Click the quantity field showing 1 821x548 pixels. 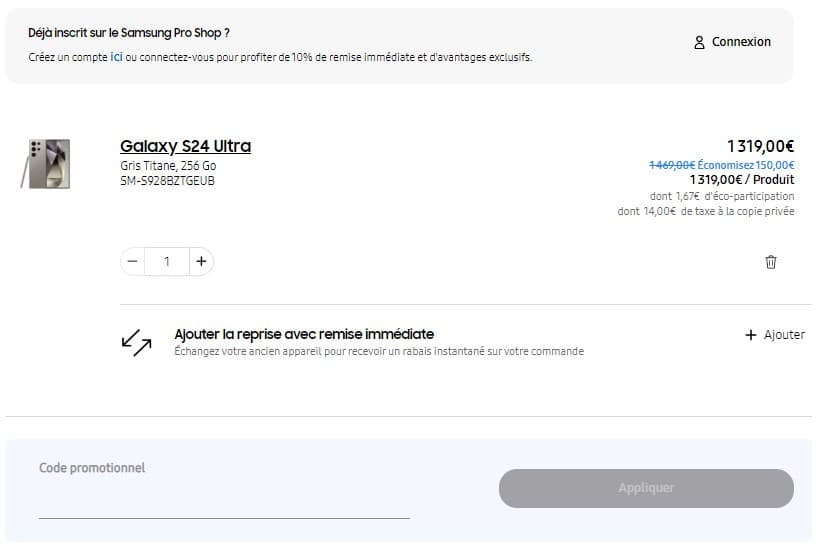[167, 261]
